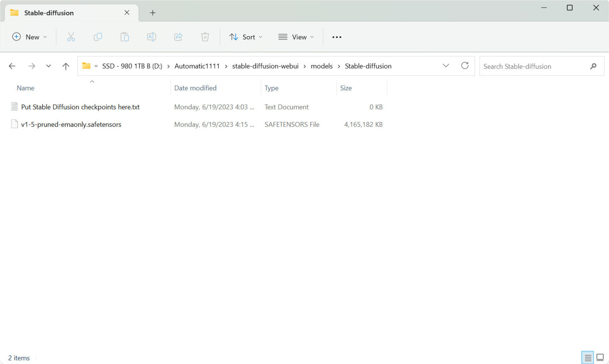
Task: Rename the selected file
Action: (x=151, y=37)
